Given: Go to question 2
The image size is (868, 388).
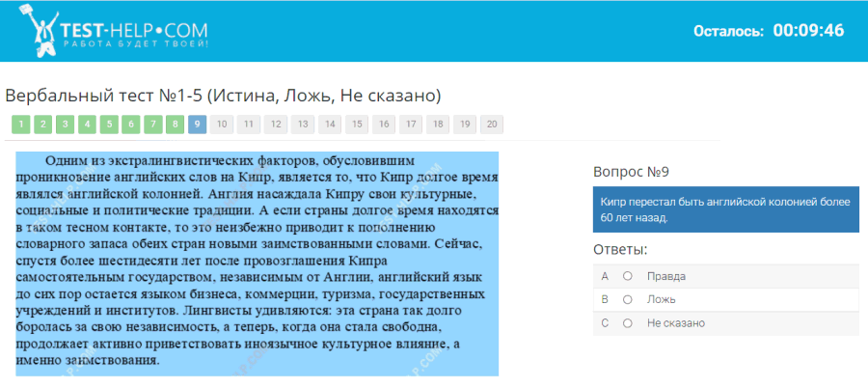Looking at the screenshot, I should (43, 125).
